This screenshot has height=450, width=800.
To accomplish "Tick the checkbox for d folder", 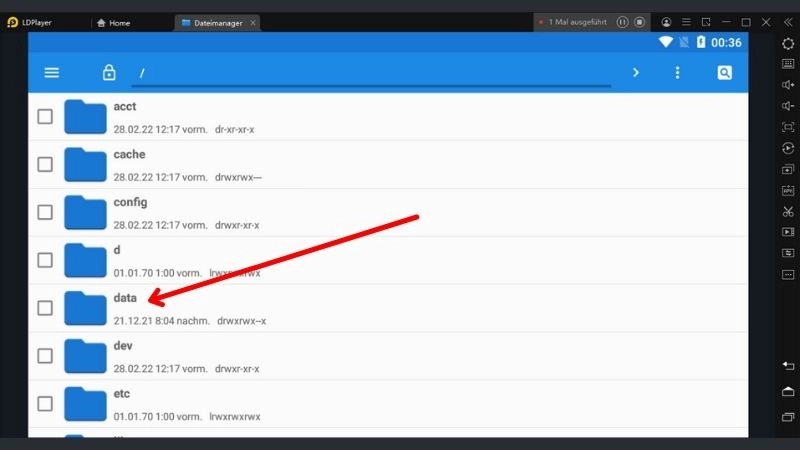I will 45,260.
